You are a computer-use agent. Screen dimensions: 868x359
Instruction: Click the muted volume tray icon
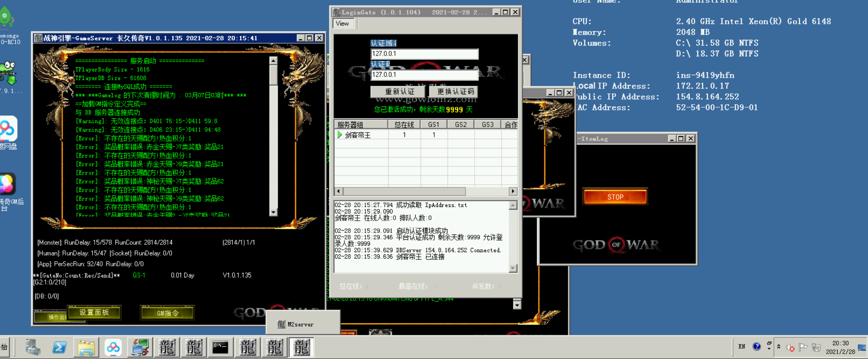(790, 347)
